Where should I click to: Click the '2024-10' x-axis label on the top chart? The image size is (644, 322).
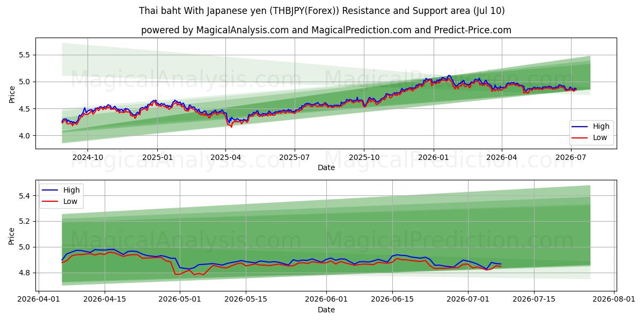pos(87,157)
